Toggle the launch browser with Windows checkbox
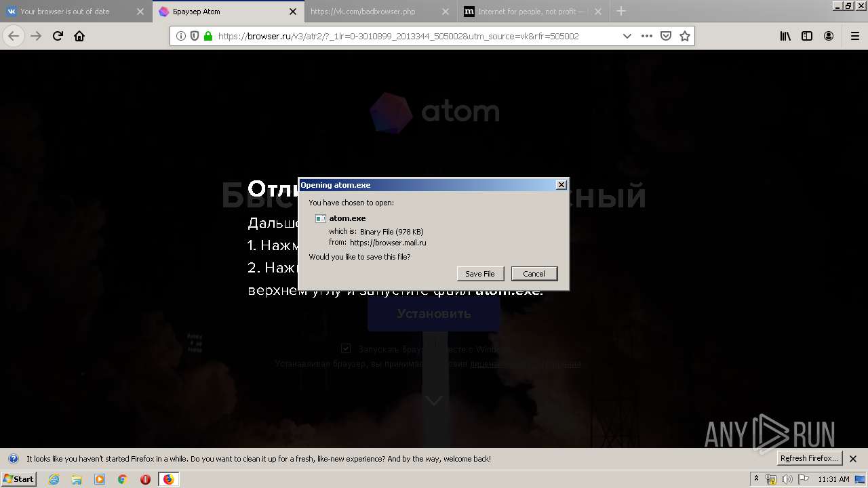This screenshot has height=488, width=868. tap(346, 348)
